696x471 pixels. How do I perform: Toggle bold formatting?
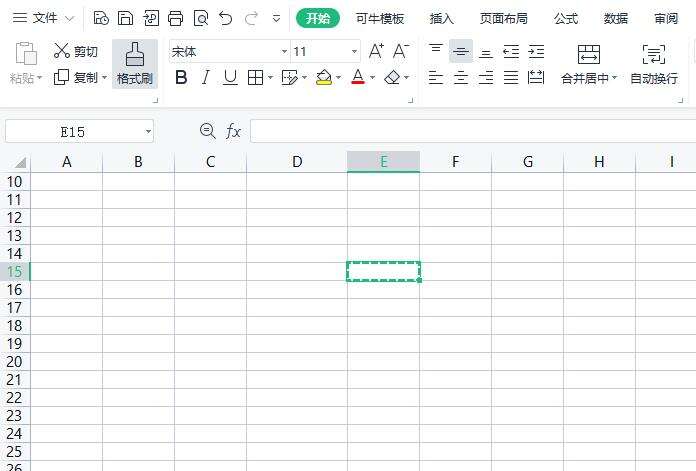[x=181, y=78]
